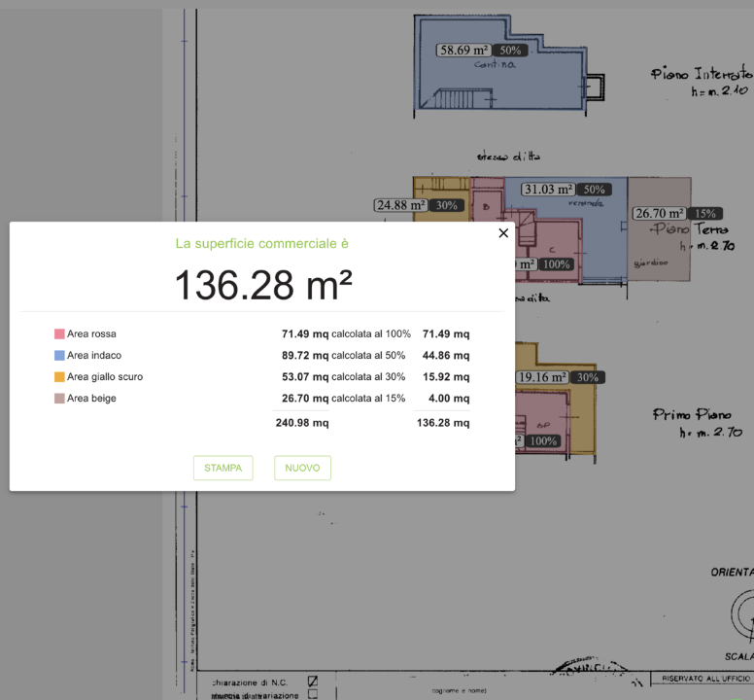Select the 24.88 m² area label
This screenshot has height=700, width=754.
click(400, 205)
